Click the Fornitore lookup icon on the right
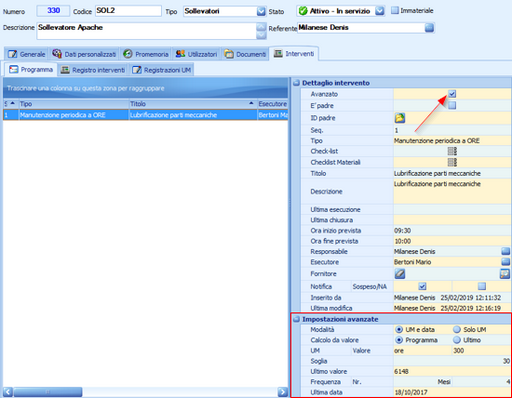The height and width of the screenshot is (398, 512). [x=505, y=274]
